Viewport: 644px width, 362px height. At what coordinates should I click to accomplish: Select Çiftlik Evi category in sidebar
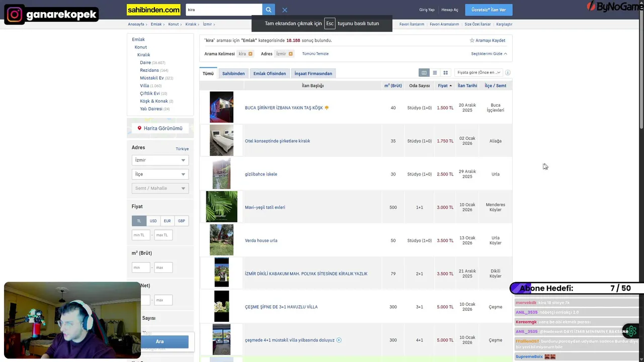[150, 94]
